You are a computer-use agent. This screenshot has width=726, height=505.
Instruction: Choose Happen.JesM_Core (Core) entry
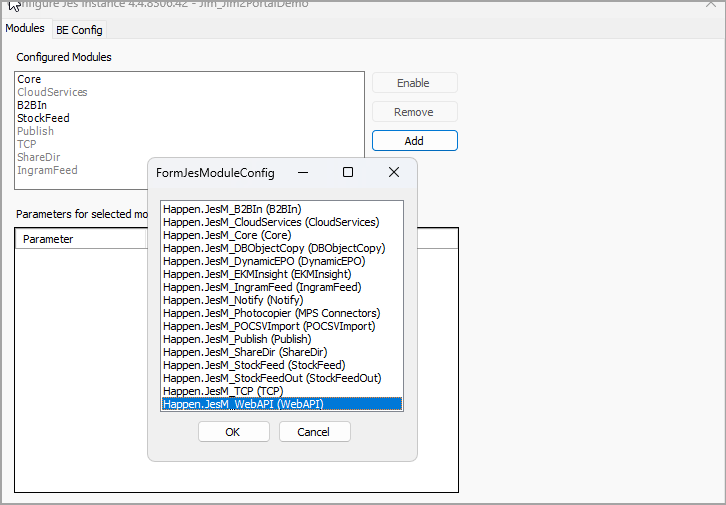[282, 235]
